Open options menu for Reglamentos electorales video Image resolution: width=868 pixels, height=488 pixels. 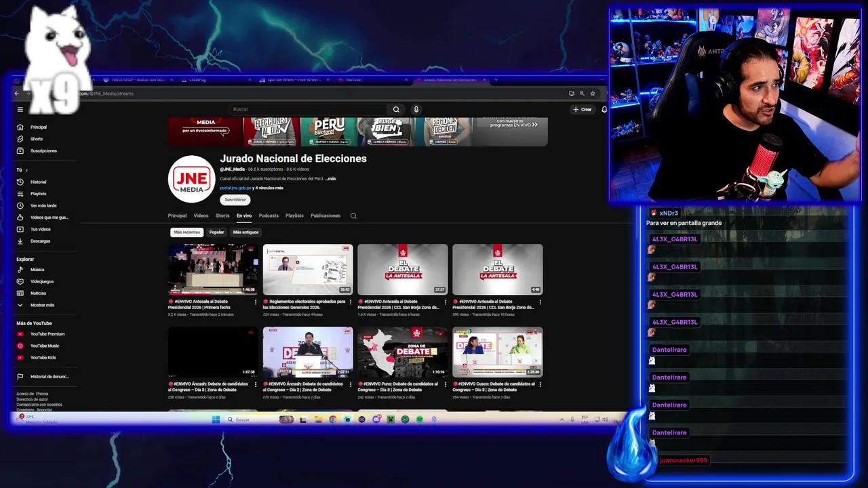351,302
